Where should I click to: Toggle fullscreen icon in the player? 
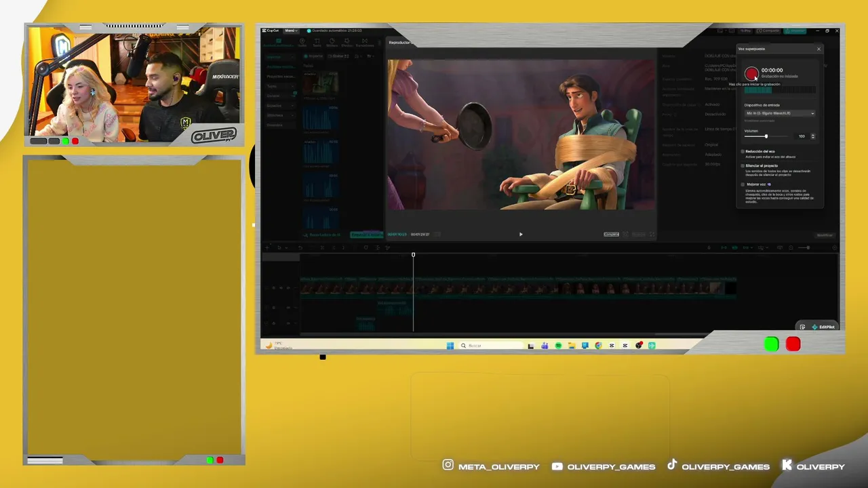652,235
